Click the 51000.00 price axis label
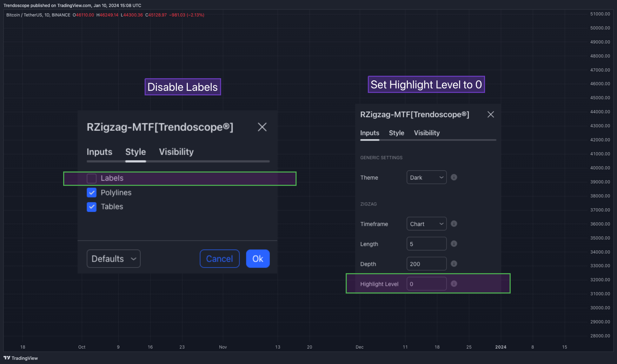617x364 pixels. tap(600, 14)
